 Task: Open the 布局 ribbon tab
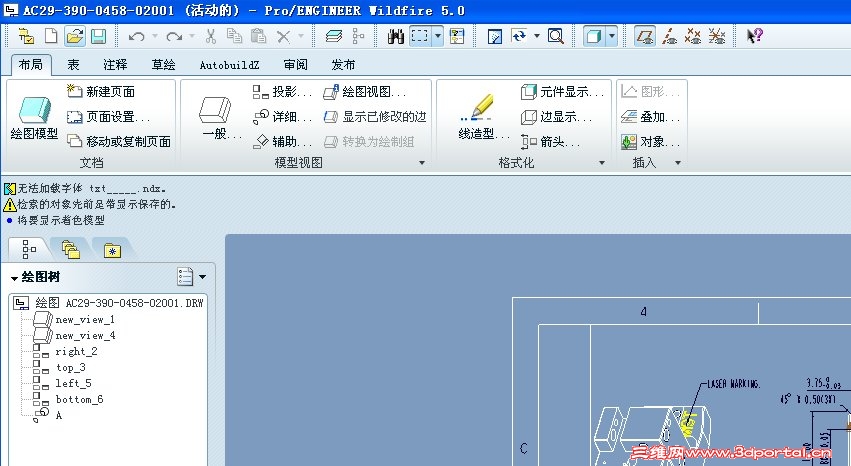tap(30, 65)
